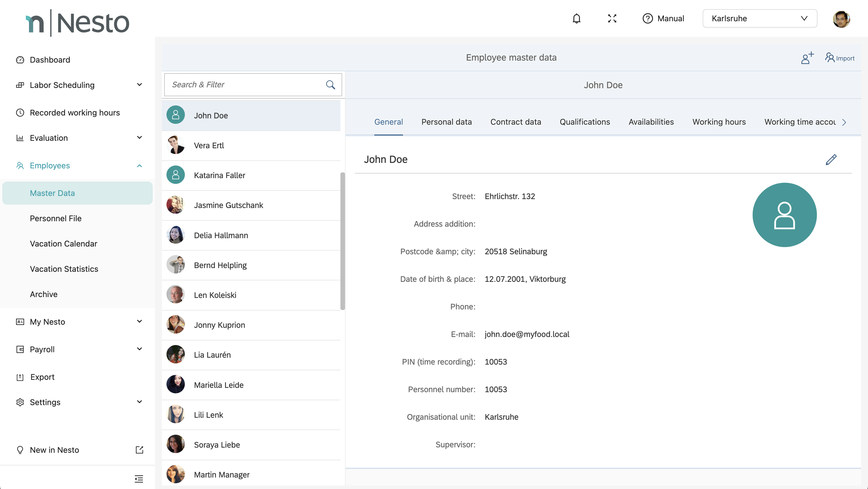The image size is (868, 489).
Task: Open the Manual help link
Action: 663,19
